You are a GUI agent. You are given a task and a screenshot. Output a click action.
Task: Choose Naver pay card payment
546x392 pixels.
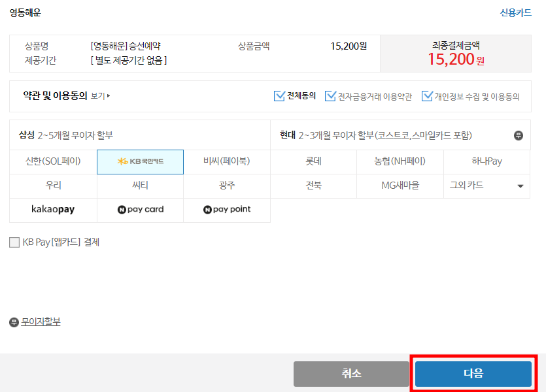click(140, 210)
